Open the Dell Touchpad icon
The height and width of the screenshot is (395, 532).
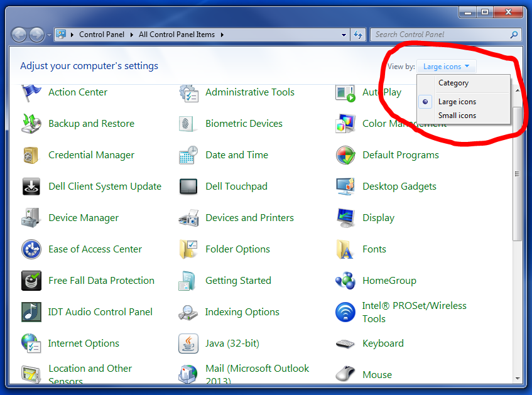coord(188,187)
